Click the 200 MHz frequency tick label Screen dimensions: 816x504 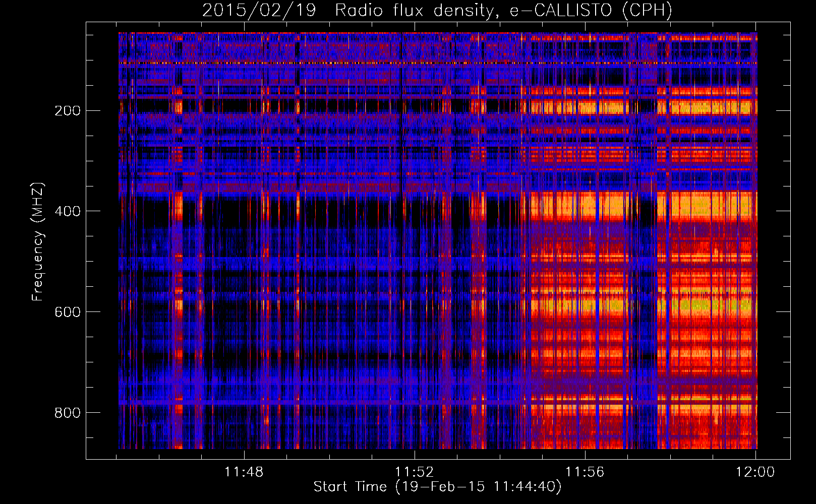click(67, 110)
